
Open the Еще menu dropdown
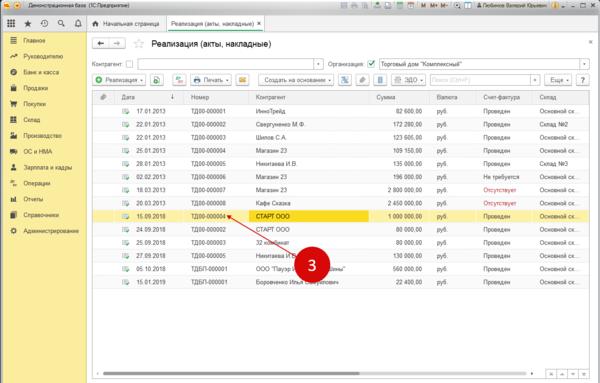(x=558, y=80)
